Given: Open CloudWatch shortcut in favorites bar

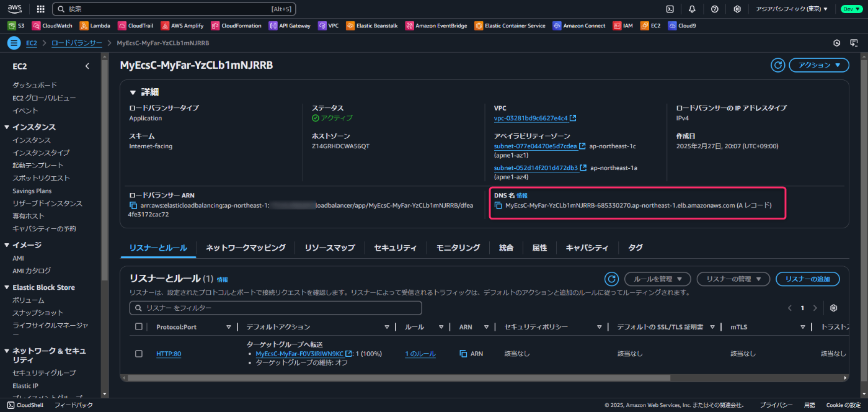Looking at the screenshot, I should (x=52, y=26).
